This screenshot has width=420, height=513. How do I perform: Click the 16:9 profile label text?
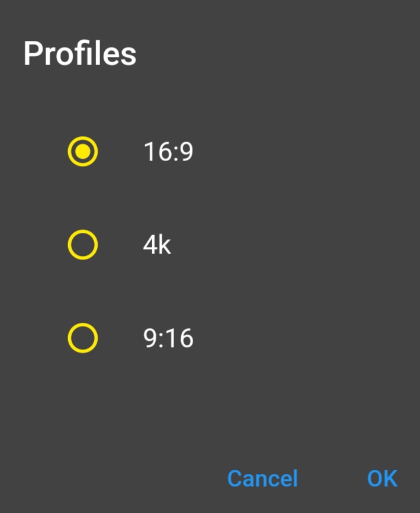click(168, 152)
